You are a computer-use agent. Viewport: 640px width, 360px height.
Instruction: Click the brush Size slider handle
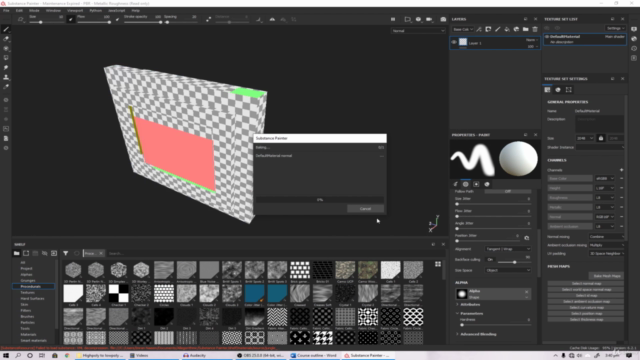coord(41,22)
